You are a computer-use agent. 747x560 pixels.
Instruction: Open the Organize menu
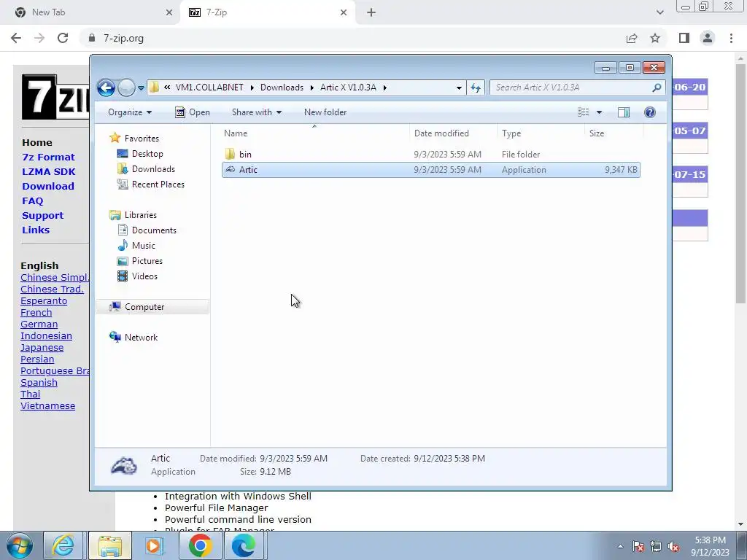point(130,112)
